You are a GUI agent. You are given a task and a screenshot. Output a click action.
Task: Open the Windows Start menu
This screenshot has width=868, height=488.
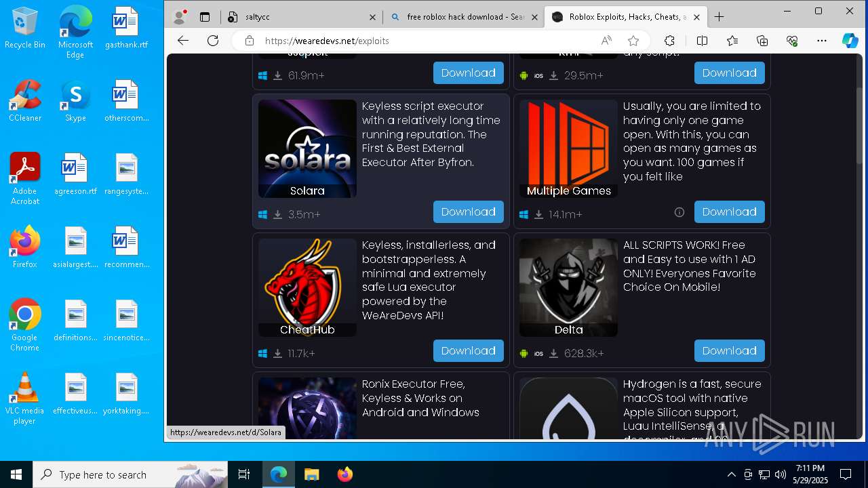pos(16,474)
